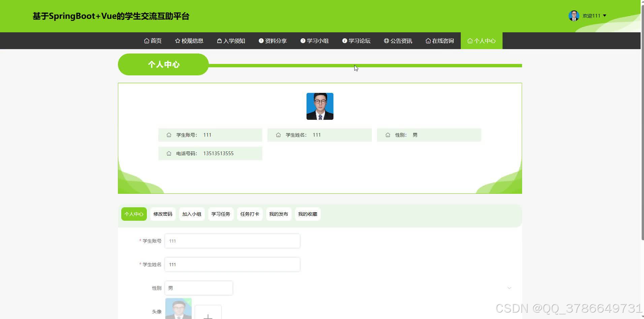Select 个人中心 in the navigation bar
Image resolution: width=644 pixels, height=319 pixels.
[481, 41]
